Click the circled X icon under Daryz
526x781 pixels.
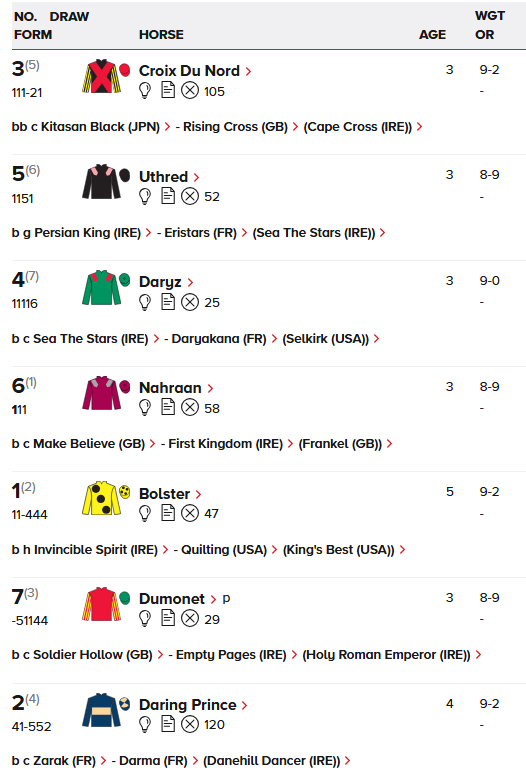[190, 302]
